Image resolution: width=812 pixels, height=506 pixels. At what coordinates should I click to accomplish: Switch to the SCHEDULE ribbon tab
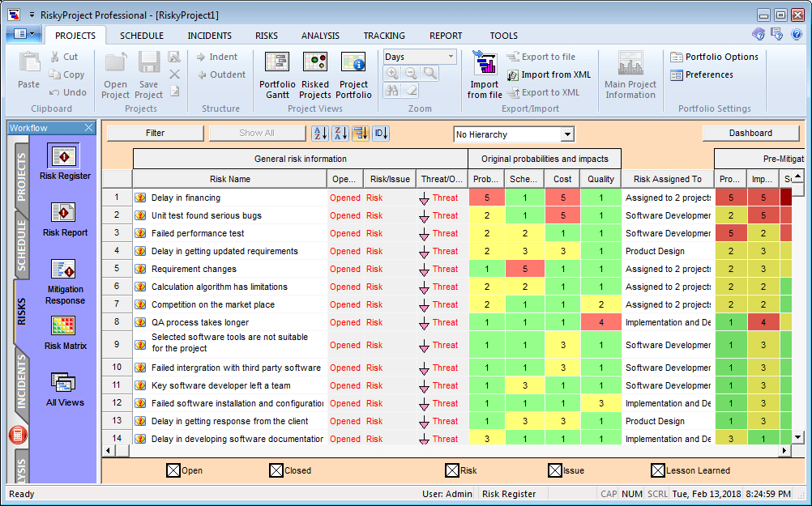[x=141, y=36]
